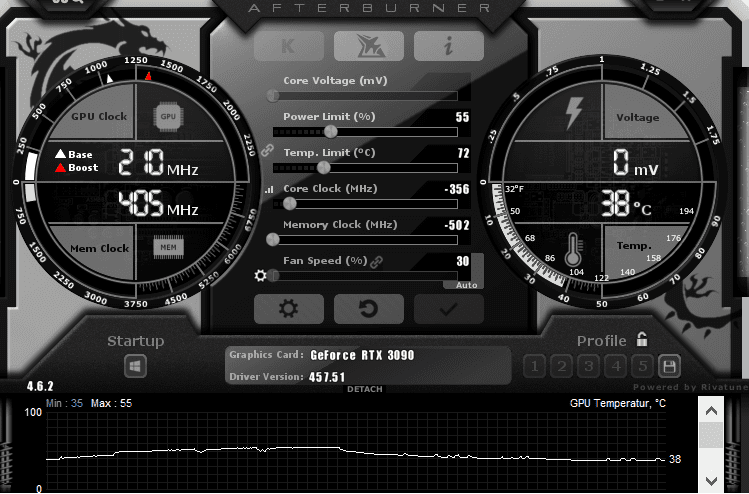Image resolution: width=749 pixels, height=494 pixels.
Task: Toggle Windows startup icon under Startup
Action: click(135, 366)
